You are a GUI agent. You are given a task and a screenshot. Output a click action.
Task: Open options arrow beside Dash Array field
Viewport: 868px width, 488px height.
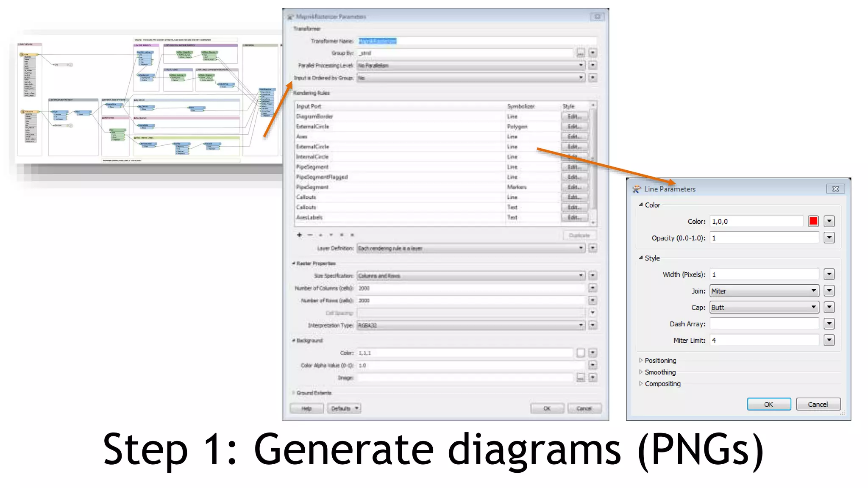coord(829,324)
